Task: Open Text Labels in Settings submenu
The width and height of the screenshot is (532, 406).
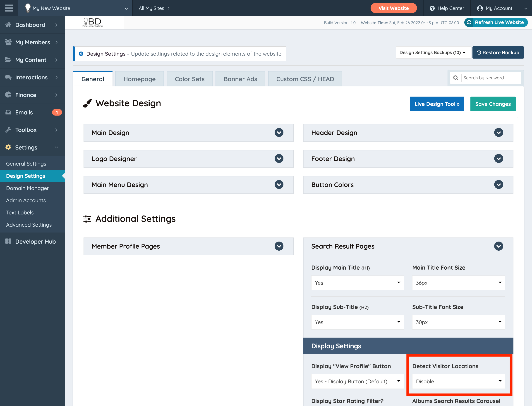Action: tap(20, 212)
